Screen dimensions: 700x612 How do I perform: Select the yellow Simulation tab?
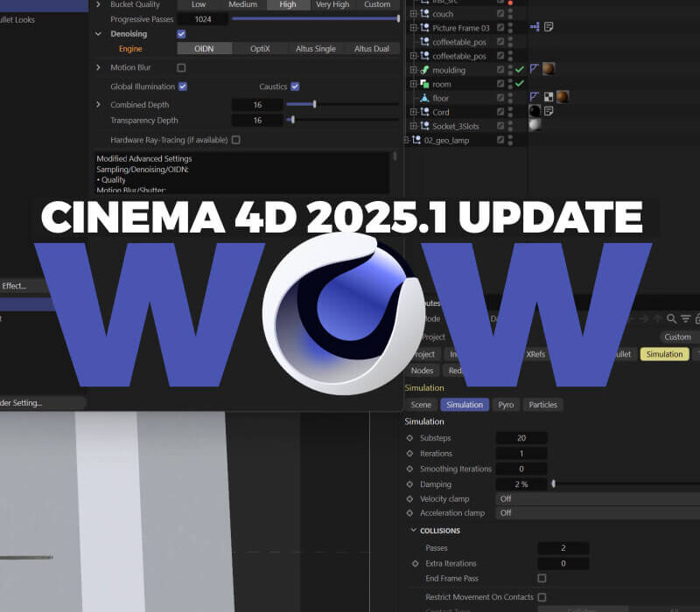(x=664, y=354)
